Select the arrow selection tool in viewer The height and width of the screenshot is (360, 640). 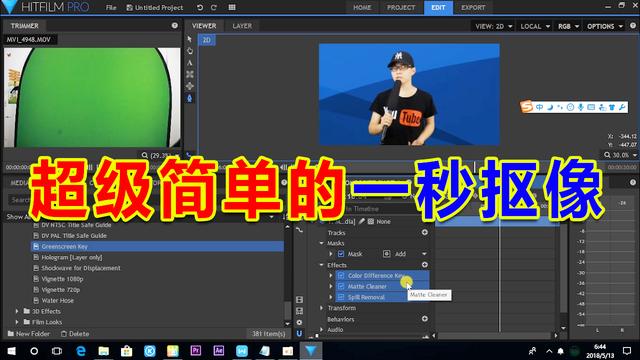190,39
